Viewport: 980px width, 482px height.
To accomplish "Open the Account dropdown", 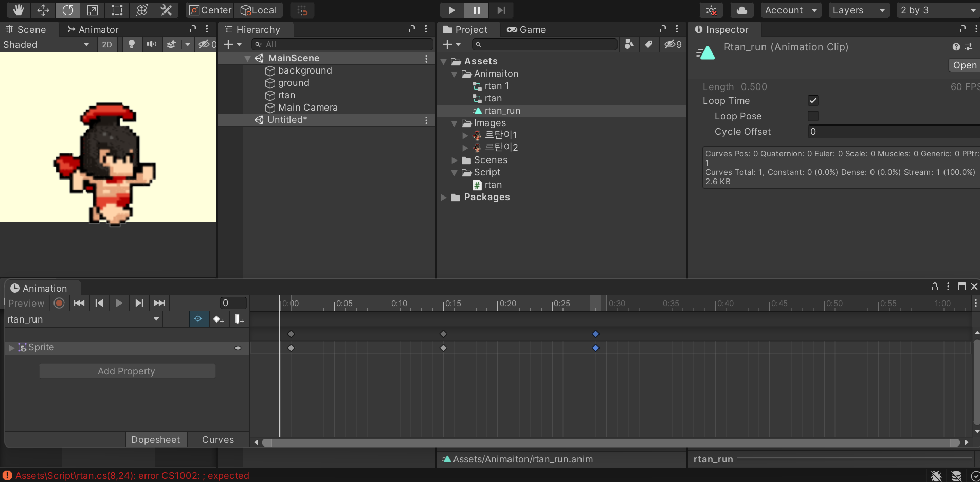I will coord(791,10).
